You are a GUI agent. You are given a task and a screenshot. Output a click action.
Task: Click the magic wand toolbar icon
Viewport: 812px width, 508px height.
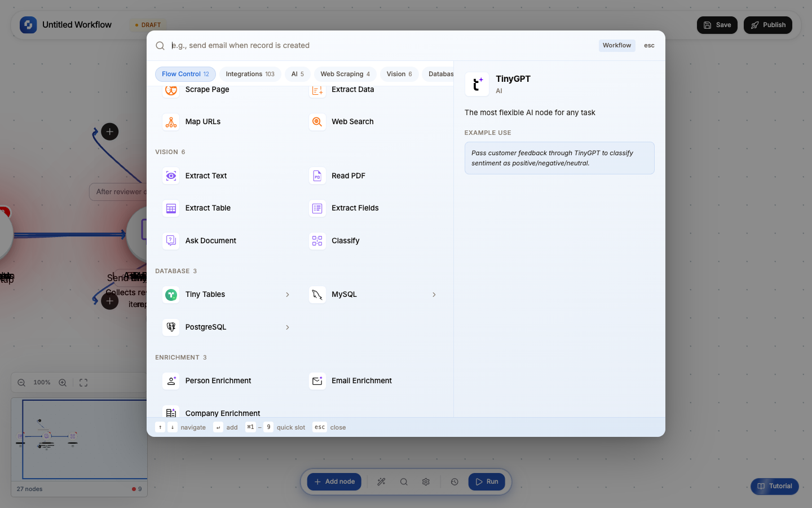[x=382, y=482]
